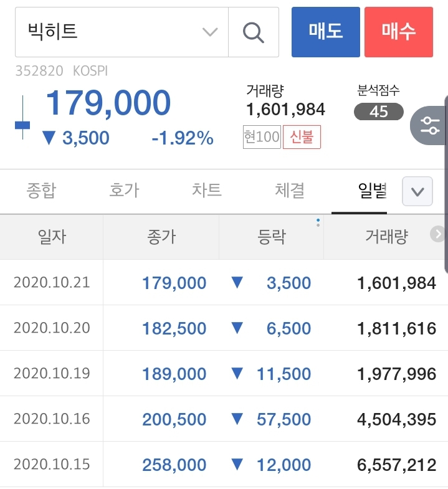The height and width of the screenshot is (489, 448).
Task: Select the 종합 tab
Action: pyautogui.click(x=41, y=191)
